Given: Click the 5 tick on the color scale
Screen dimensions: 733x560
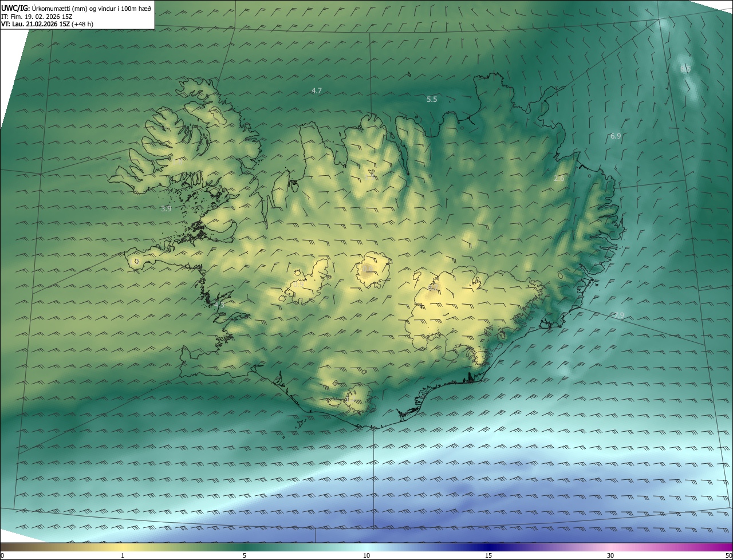Looking at the screenshot, I should [245, 555].
